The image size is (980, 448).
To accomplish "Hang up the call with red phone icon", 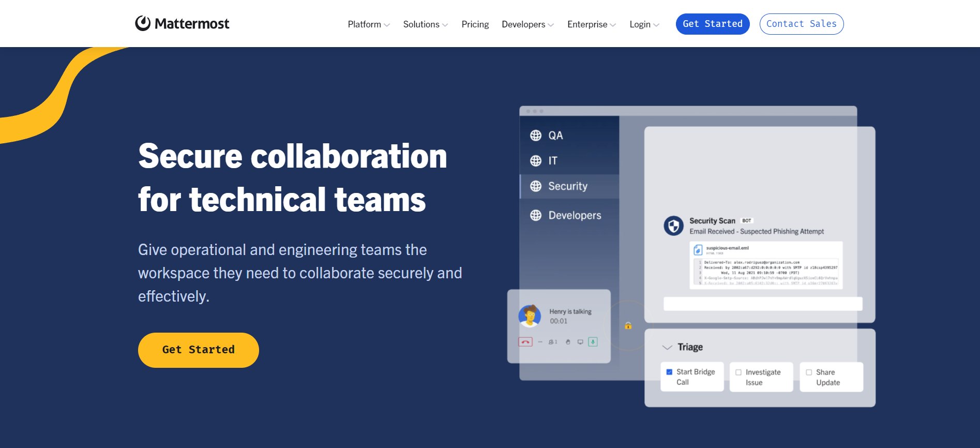I will [525, 342].
